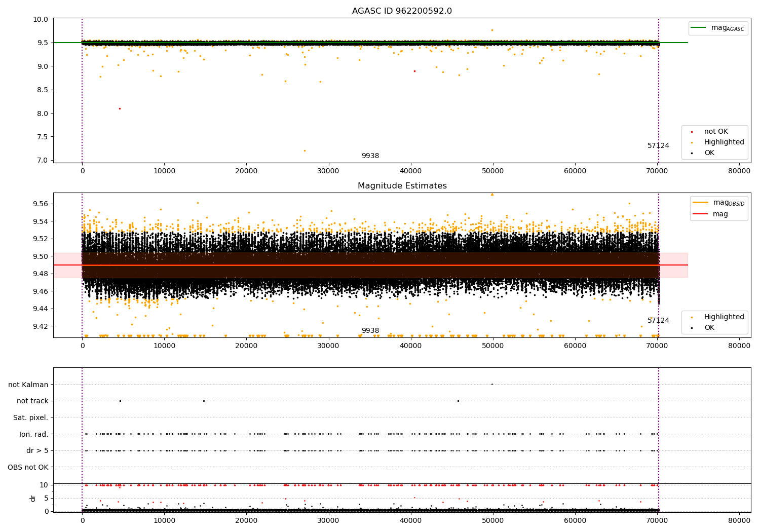Click the "not Kalman" axis label
Viewport: 760px width, 532px height.
tap(28, 385)
